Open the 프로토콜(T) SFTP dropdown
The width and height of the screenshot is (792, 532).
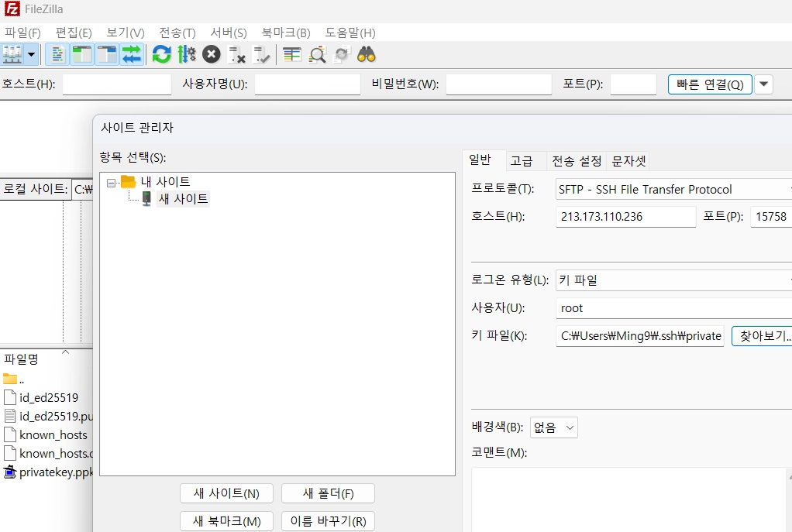click(673, 189)
